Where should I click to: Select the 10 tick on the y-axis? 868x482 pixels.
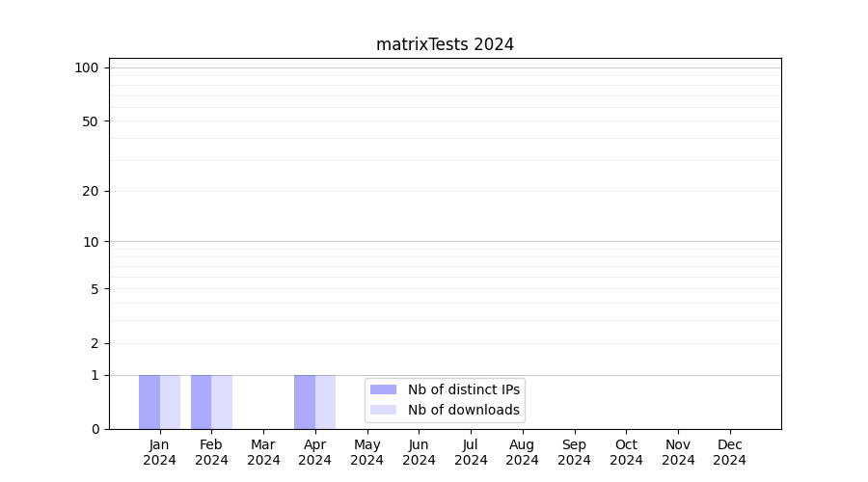pos(90,242)
